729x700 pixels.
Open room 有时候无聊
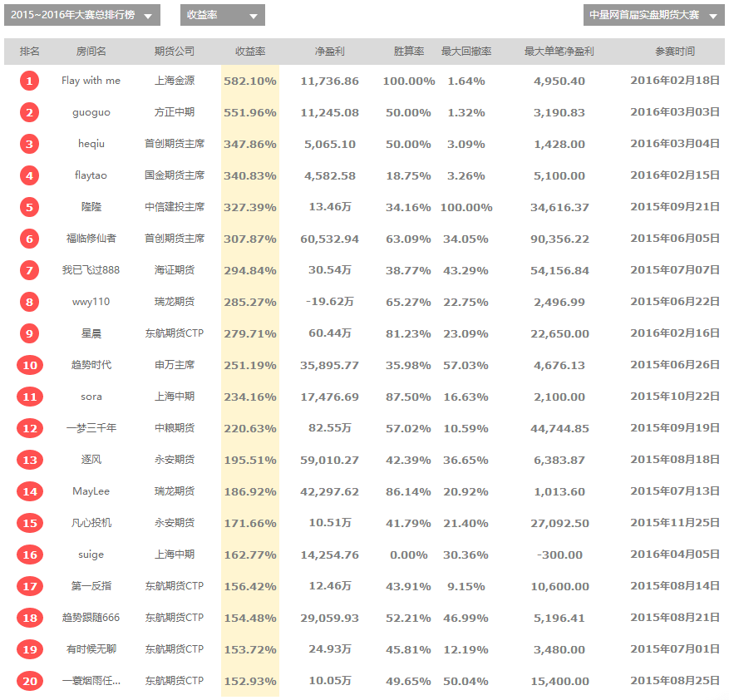coord(91,649)
